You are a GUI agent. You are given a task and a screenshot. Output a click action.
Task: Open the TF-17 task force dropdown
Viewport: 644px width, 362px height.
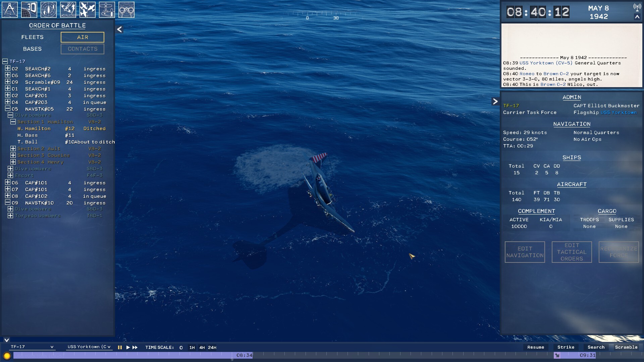click(x=32, y=347)
